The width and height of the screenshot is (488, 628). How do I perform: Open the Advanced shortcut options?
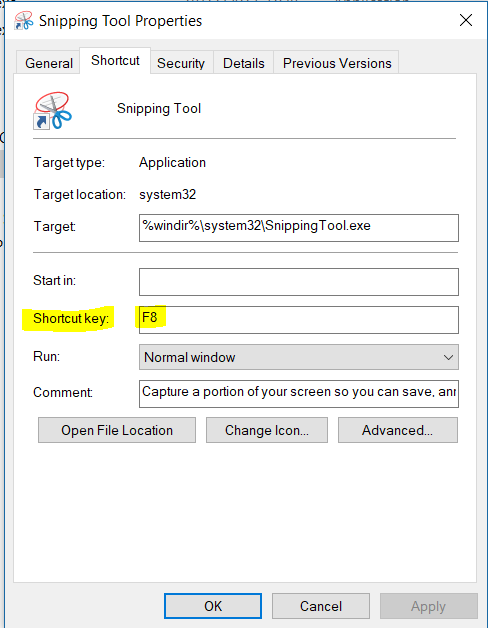pyautogui.click(x=397, y=430)
